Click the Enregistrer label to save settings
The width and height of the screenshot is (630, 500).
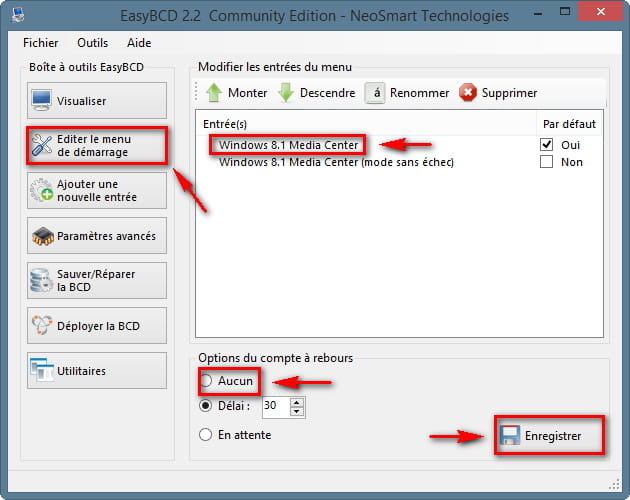553,436
